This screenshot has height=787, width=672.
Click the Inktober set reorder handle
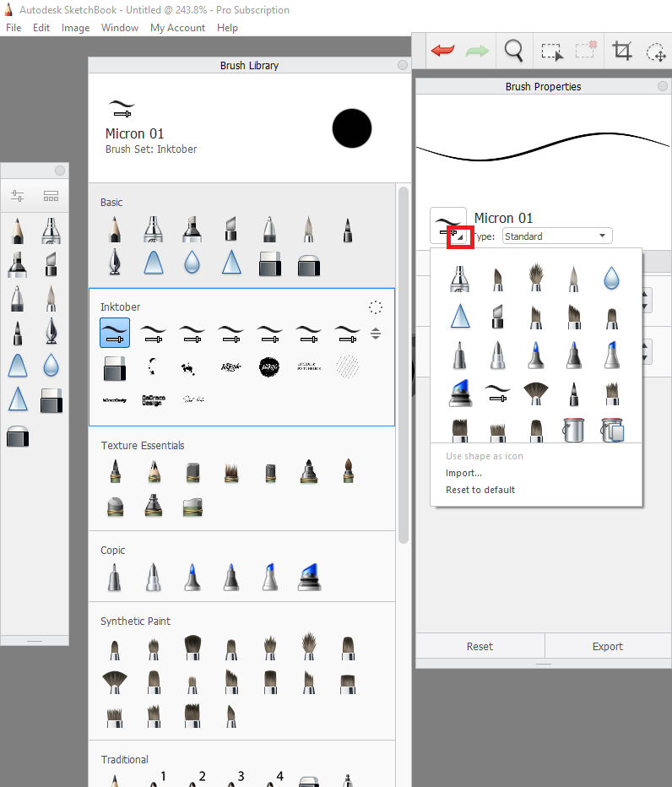[376, 334]
